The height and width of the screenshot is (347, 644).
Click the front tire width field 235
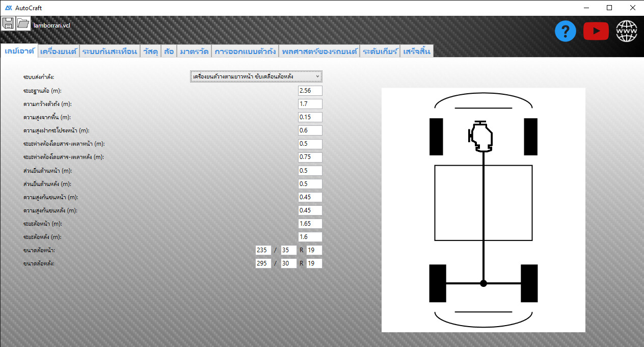[x=263, y=250]
